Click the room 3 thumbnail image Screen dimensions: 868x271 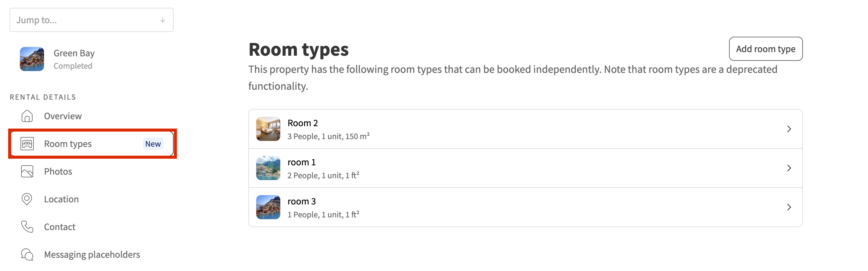point(268,207)
